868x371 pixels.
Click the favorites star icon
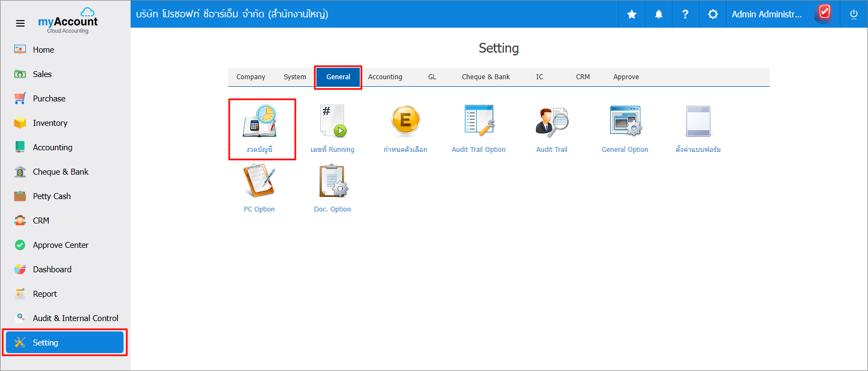(x=632, y=14)
